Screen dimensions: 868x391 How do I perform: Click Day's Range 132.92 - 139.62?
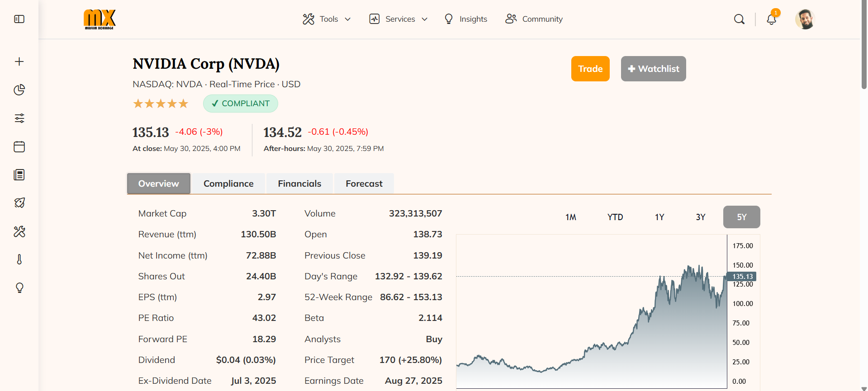point(408,276)
